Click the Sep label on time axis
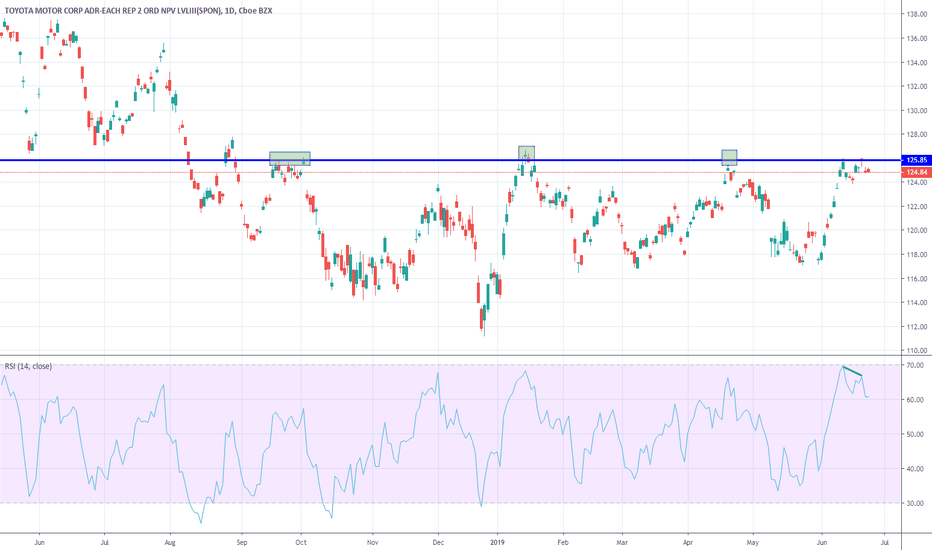The height and width of the screenshot is (550, 932). coord(241,542)
